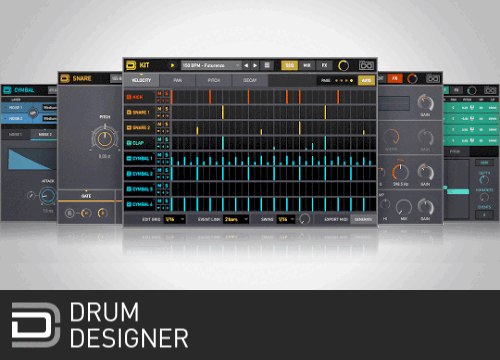Open the Event Link dropdown
The image size is (500, 360).
point(236,219)
